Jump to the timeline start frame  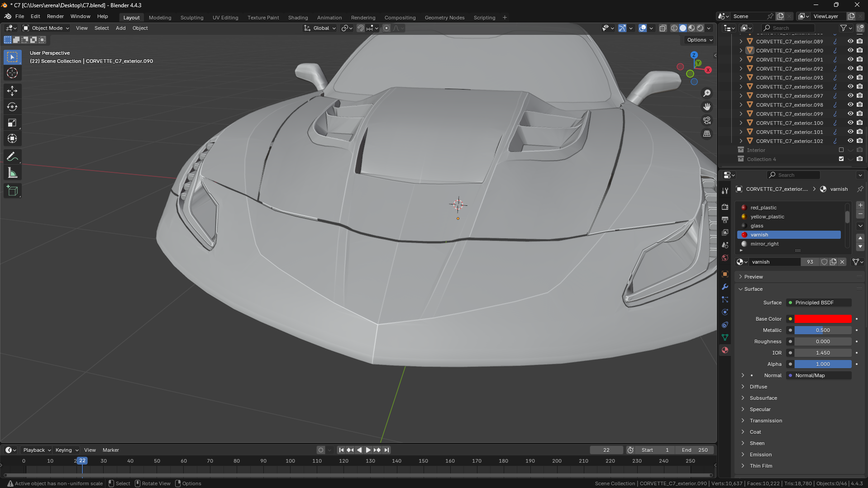(x=341, y=450)
